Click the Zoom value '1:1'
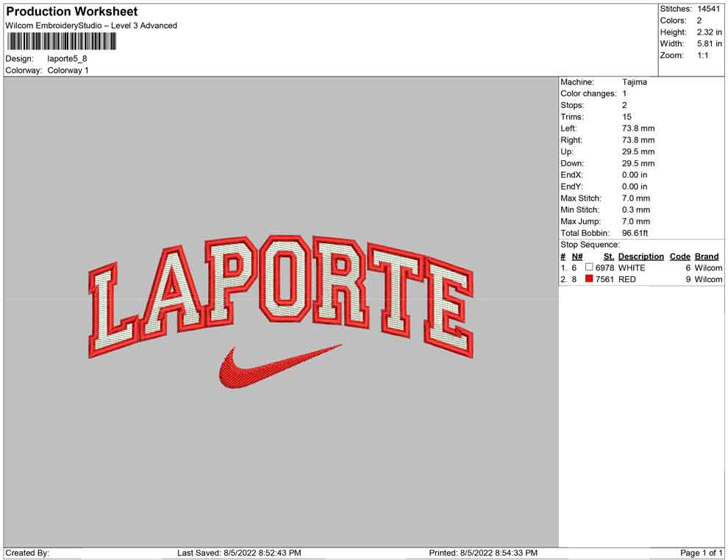The width and height of the screenshot is (728, 560). point(703,55)
